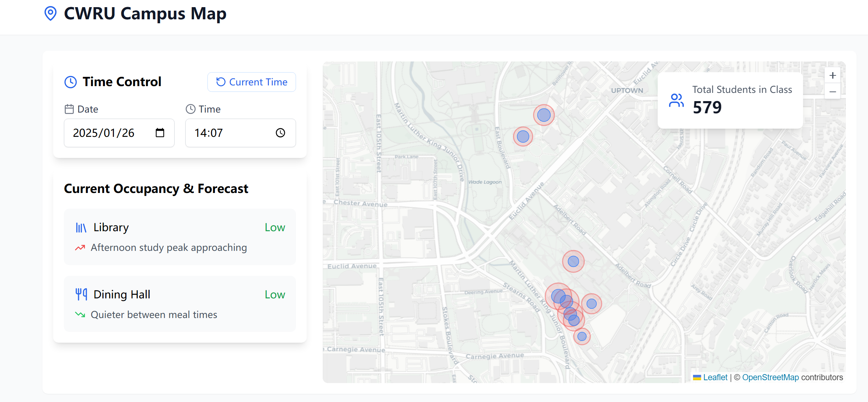
Task: Click the students icon in Total Students panel
Action: coord(676,100)
